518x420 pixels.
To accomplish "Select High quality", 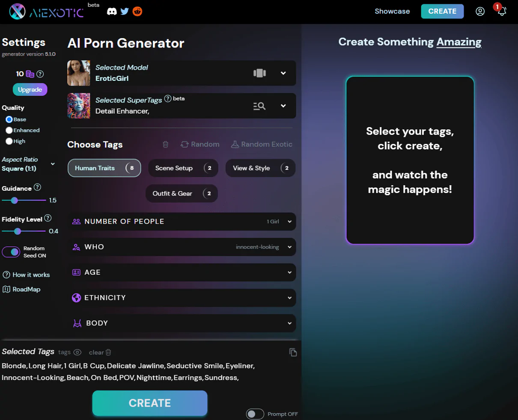I will (9, 141).
